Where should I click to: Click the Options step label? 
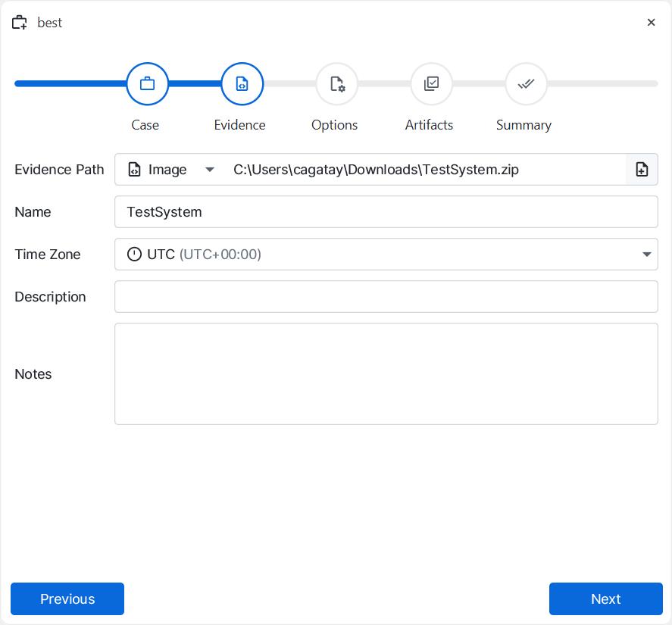[334, 126]
